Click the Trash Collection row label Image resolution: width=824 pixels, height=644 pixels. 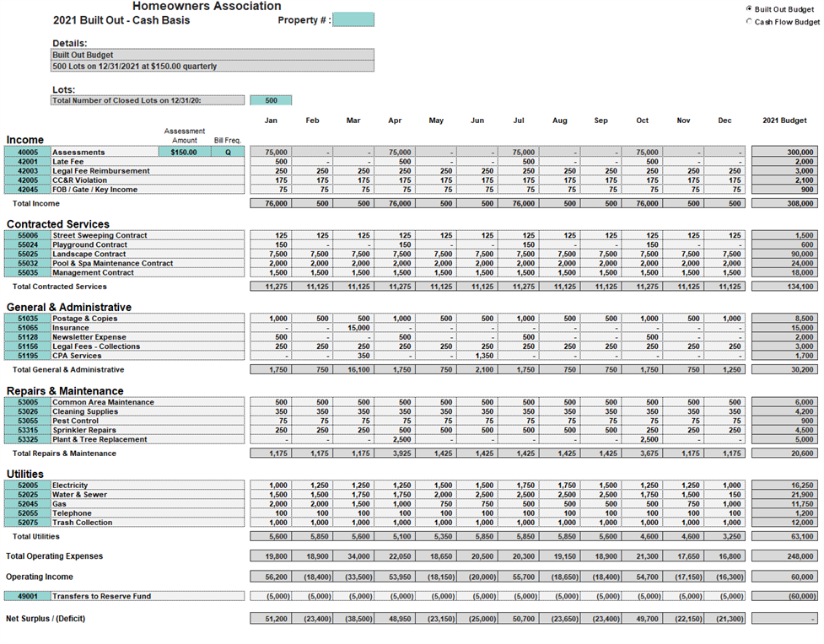click(x=82, y=523)
